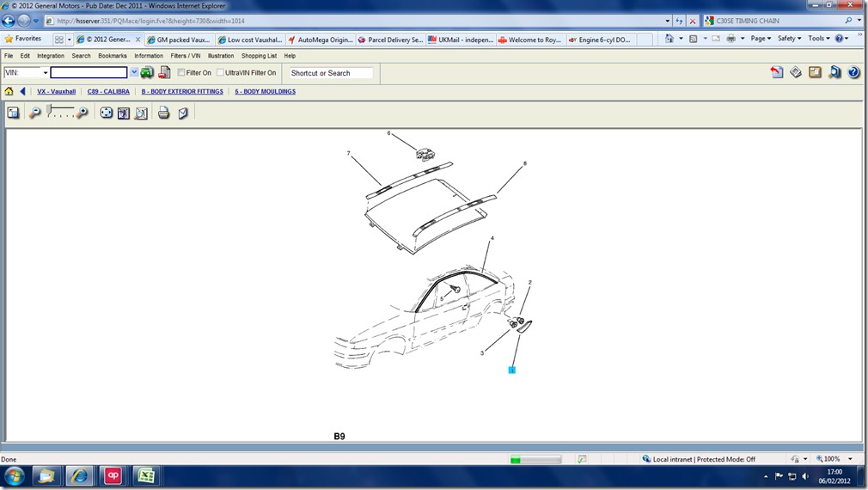Toggle the UltraVIN Filter On checkbox
This screenshot has height=490, width=868.
click(x=220, y=73)
